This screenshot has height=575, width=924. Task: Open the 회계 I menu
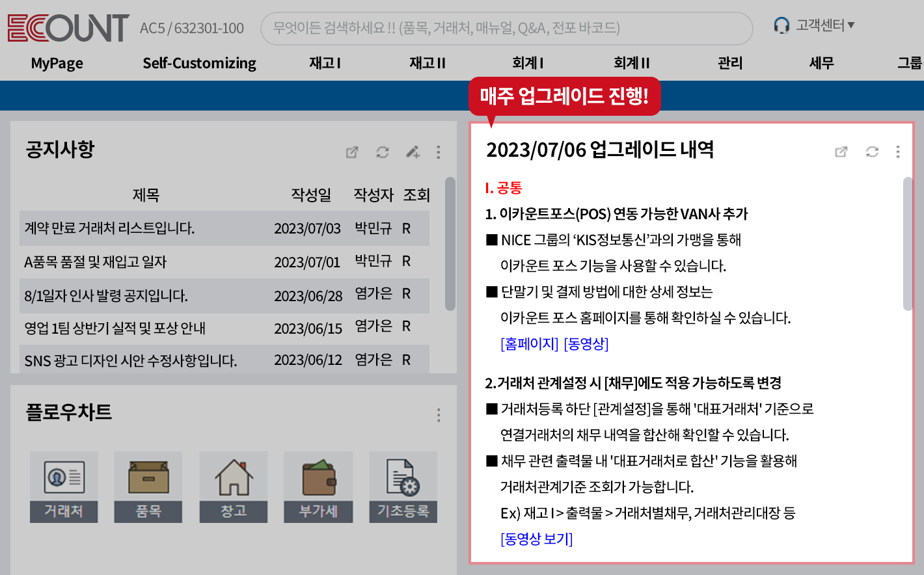528,63
